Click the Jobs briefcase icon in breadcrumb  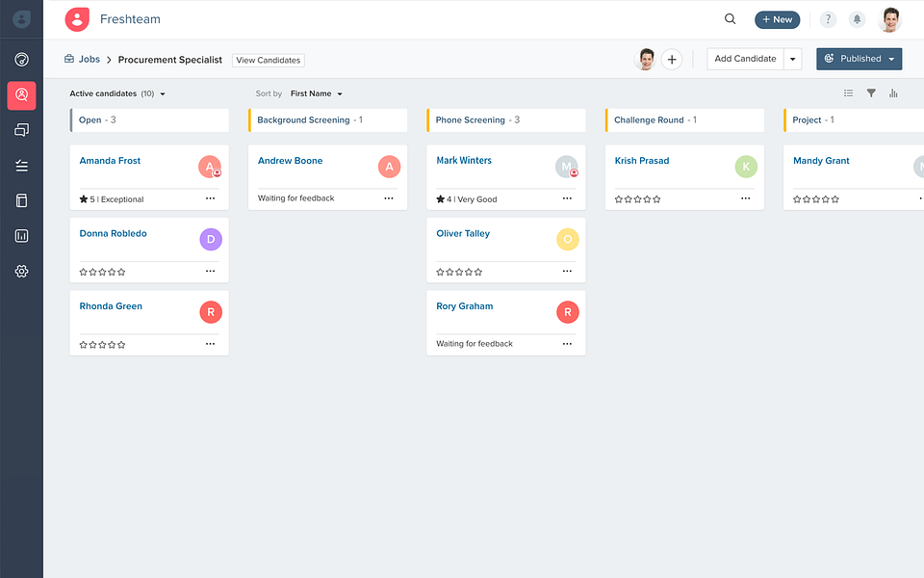pyautogui.click(x=69, y=59)
